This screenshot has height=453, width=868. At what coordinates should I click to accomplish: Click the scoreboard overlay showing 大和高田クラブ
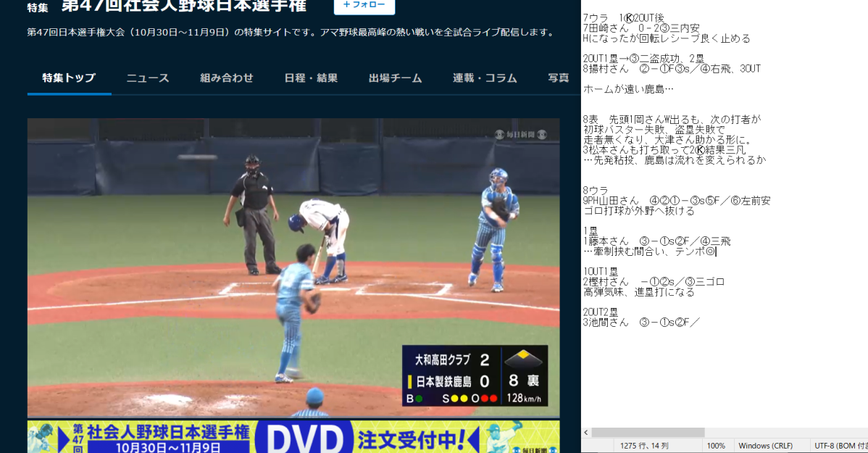(x=475, y=375)
